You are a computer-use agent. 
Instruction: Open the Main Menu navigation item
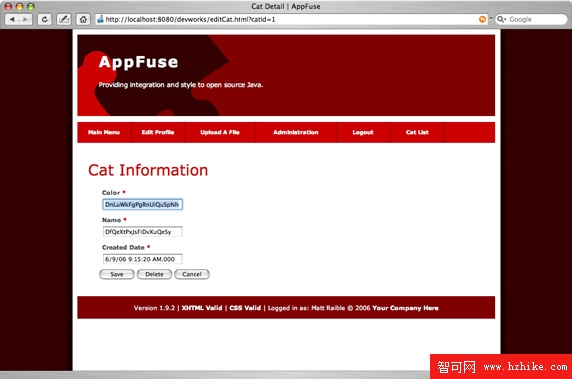[104, 132]
